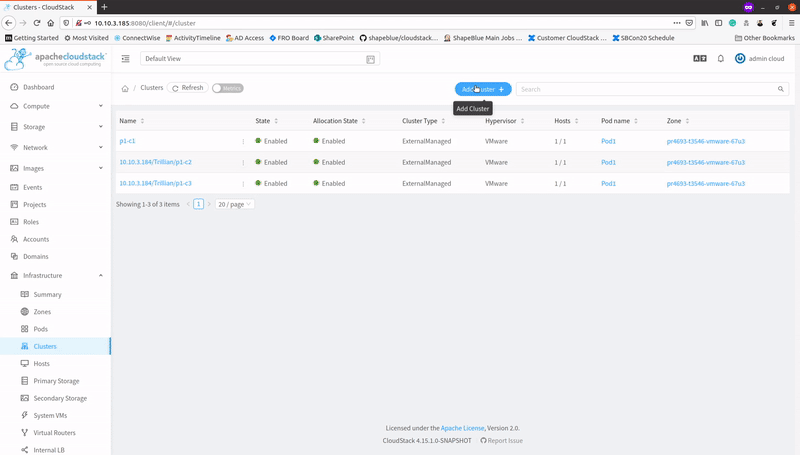800x455 pixels.
Task: Open cluster p1-c1
Action: 127,141
